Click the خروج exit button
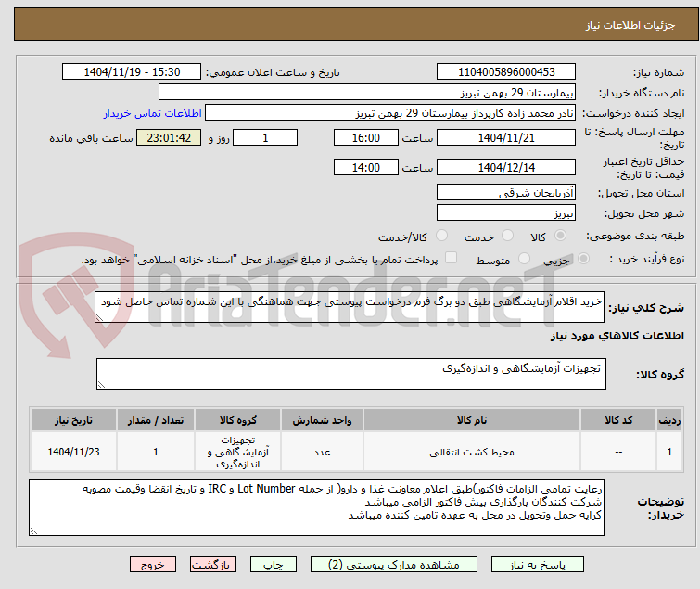The width and height of the screenshot is (700, 589). pyautogui.click(x=153, y=565)
